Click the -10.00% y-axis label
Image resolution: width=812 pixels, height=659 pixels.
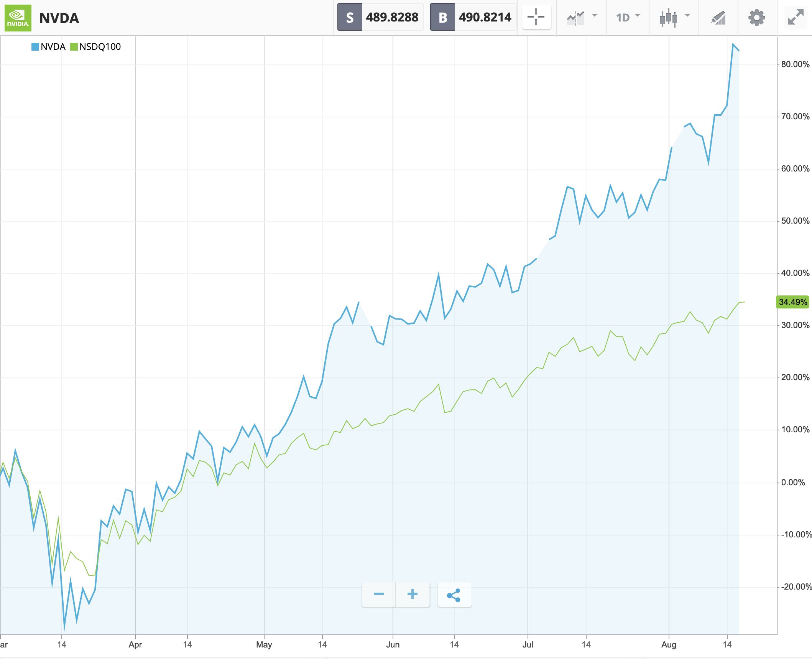click(x=796, y=535)
